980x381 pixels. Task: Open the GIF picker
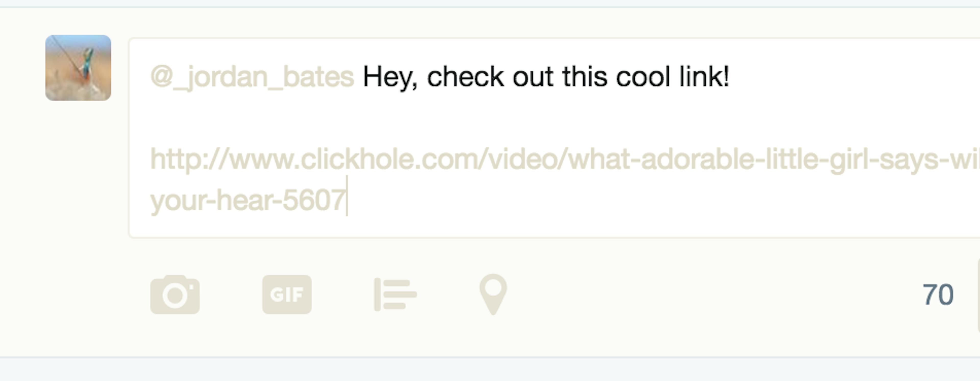coord(287,295)
